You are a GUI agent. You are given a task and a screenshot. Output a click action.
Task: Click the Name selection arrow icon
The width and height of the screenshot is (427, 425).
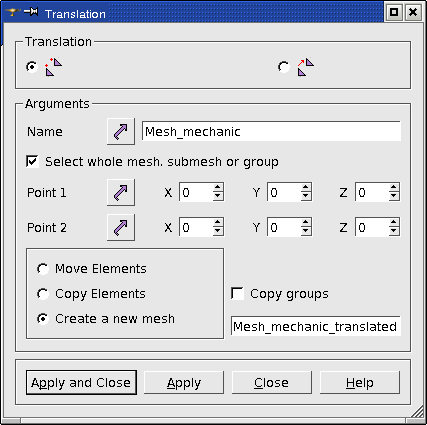pyautogui.click(x=121, y=131)
